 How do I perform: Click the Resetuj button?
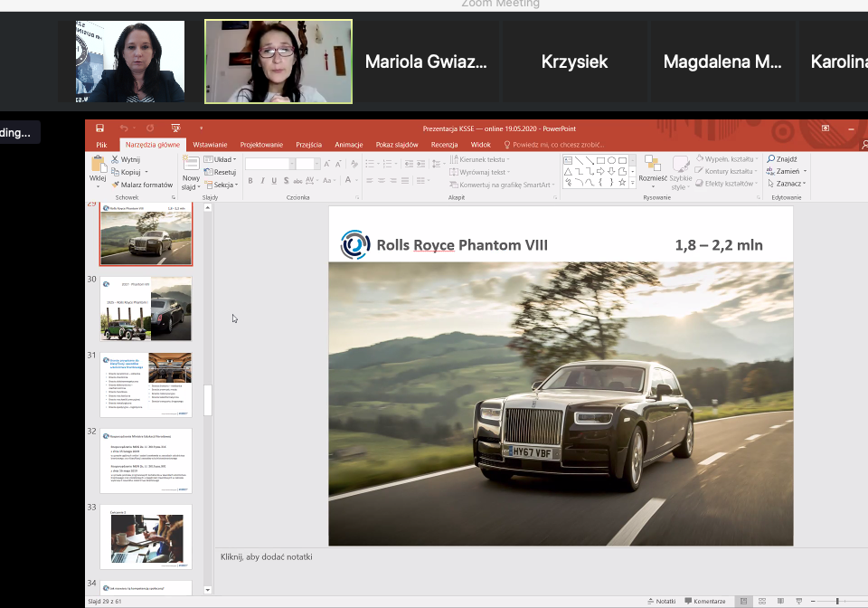click(x=222, y=172)
